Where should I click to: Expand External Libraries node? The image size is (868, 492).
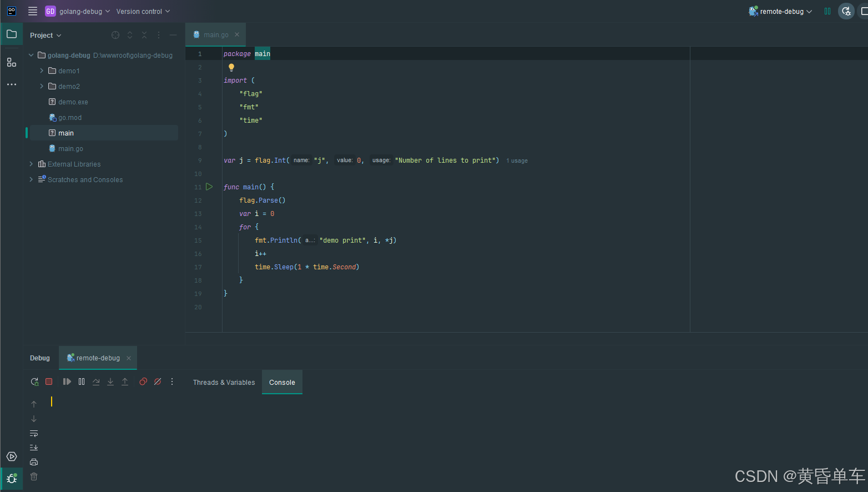[31, 164]
